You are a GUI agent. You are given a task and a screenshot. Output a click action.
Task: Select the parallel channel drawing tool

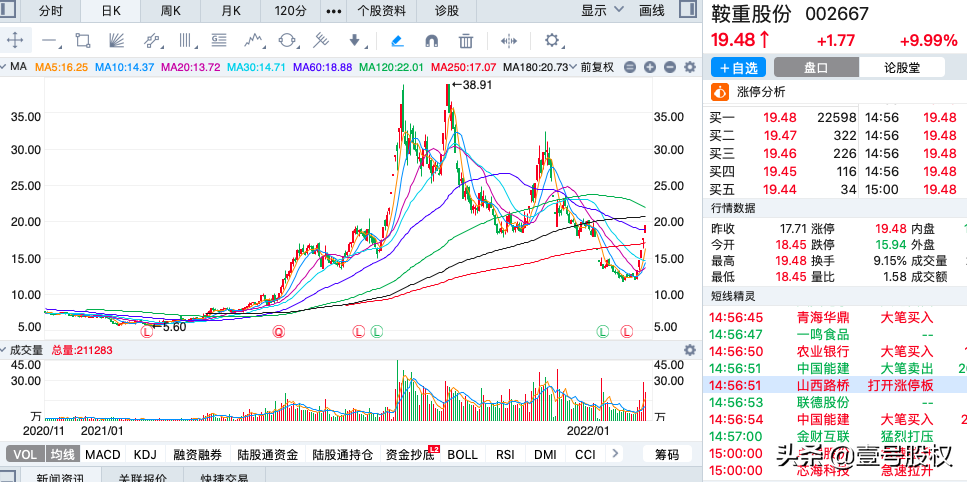151,41
